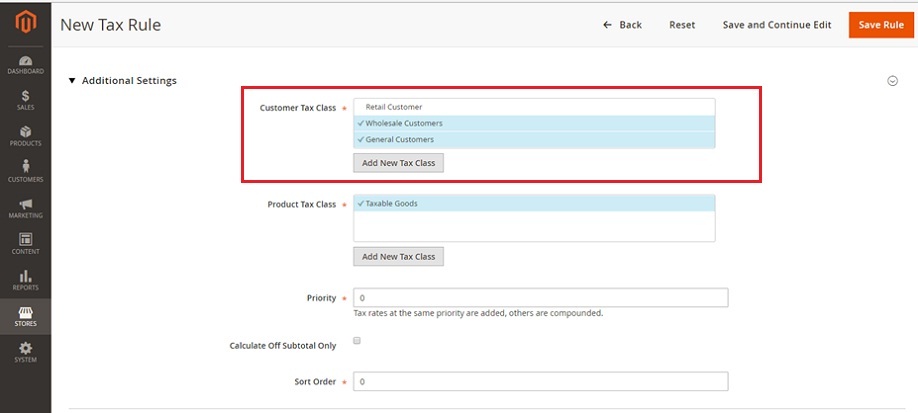This screenshot has width=918, height=413.
Task: Open the Dashboard sidebar icon
Action: (26, 61)
